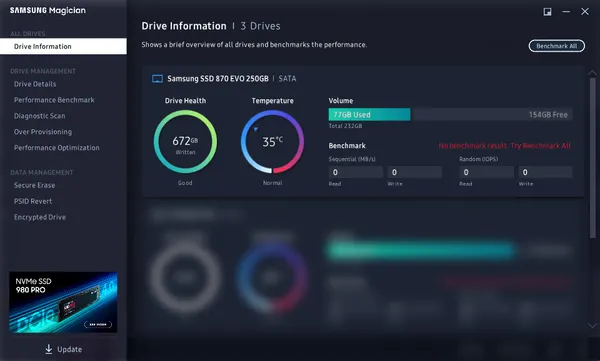600x361 pixels.
Task: Click the Benchmark All button
Action: click(556, 46)
